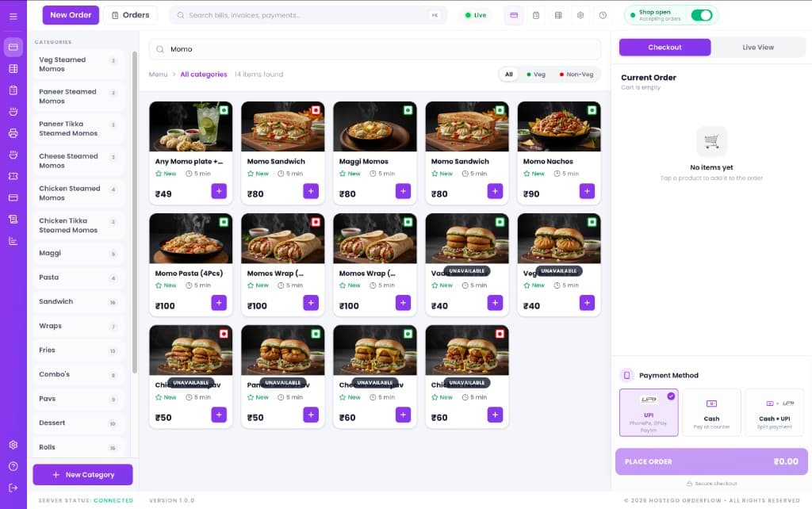812x509 pixels.
Task: Open the settings gear in top header
Action: point(580,15)
